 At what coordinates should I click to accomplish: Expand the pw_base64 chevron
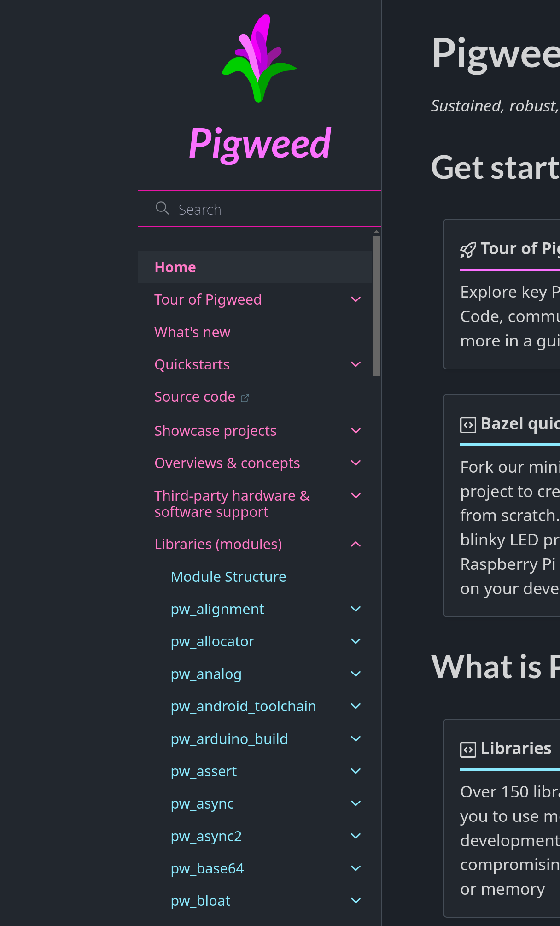356,868
